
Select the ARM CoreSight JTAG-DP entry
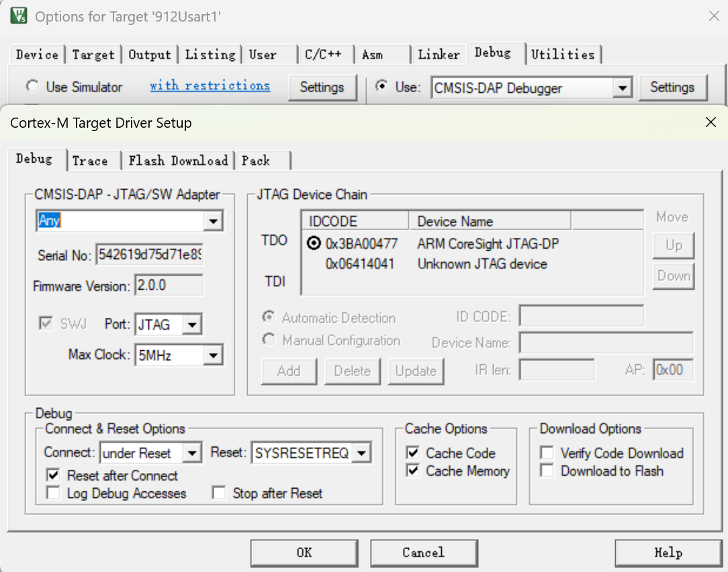(488, 243)
